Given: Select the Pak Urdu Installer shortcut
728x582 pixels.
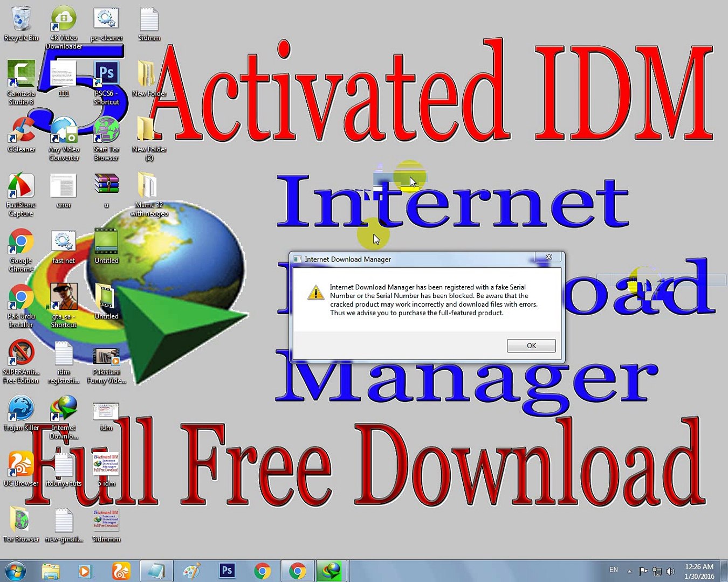Looking at the screenshot, I should (x=21, y=307).
